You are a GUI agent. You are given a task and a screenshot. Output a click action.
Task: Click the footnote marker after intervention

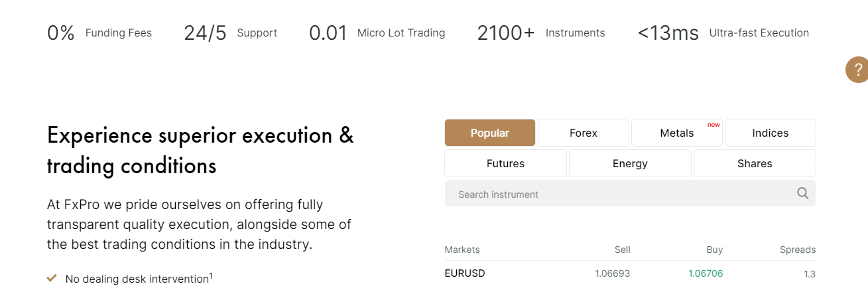point(211,275)
